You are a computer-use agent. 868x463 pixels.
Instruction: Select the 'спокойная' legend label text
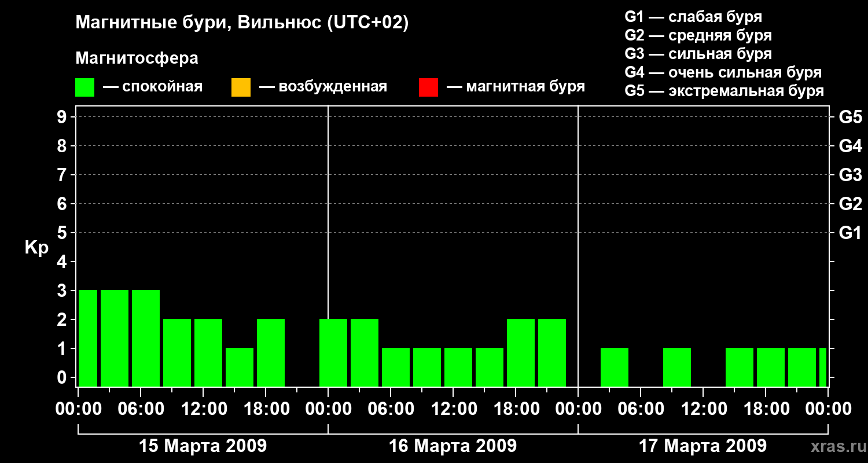(x=162, y=87)
